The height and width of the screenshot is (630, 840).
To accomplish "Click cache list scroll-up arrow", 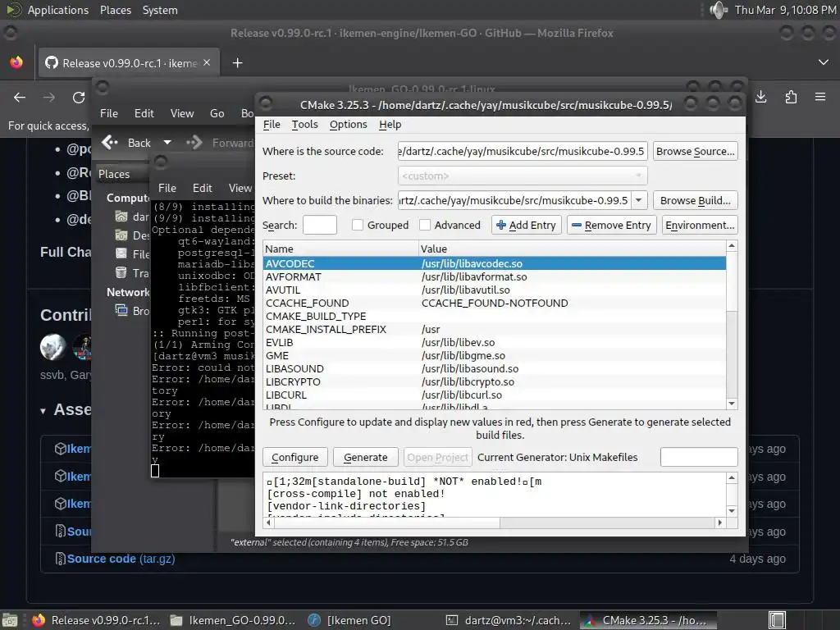I will point(732,246).
